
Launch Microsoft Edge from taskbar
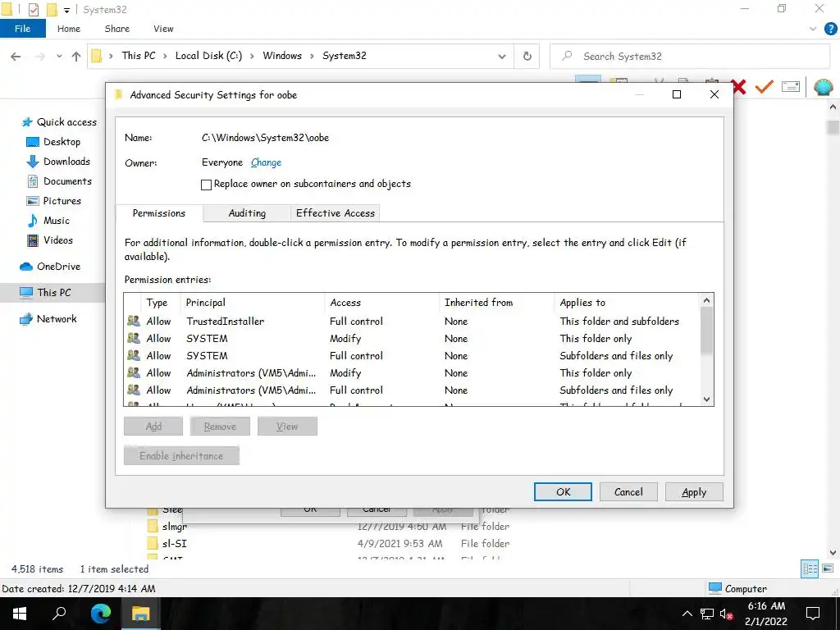point(100,614)
